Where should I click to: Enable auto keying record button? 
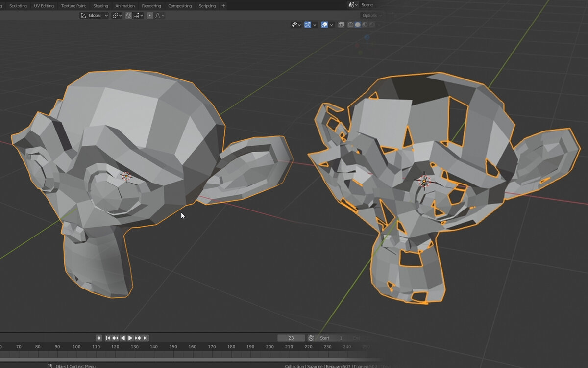point(98,338)
